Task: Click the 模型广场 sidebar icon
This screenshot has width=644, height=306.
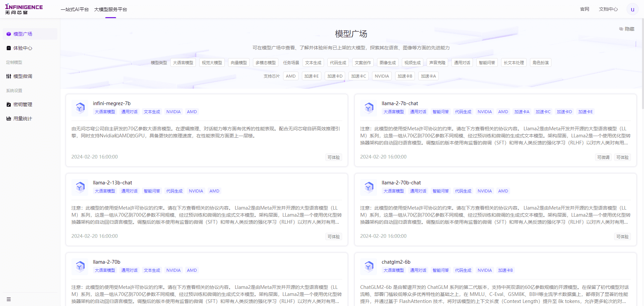Action: pos(9,34)
